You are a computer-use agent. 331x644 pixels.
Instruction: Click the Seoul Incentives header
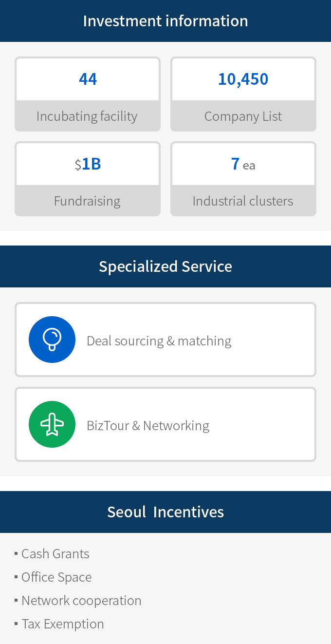165,512
